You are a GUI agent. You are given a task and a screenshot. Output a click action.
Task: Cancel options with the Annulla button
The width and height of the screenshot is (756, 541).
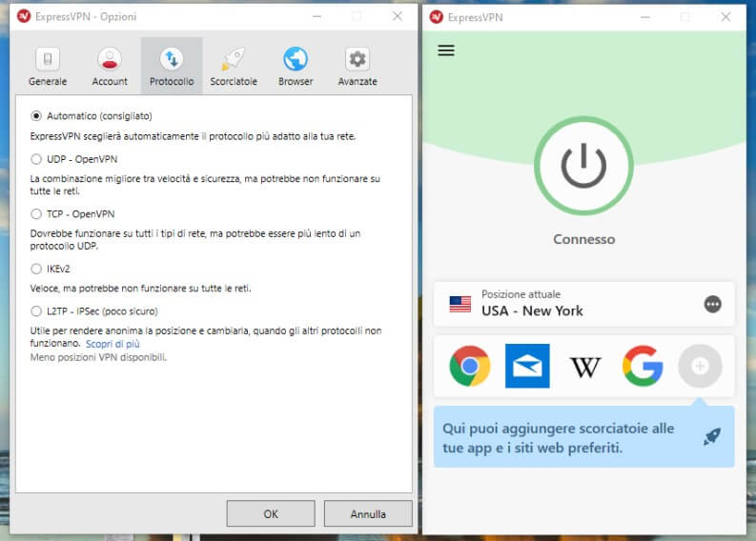pyautogui.click(x=368, y=514)
